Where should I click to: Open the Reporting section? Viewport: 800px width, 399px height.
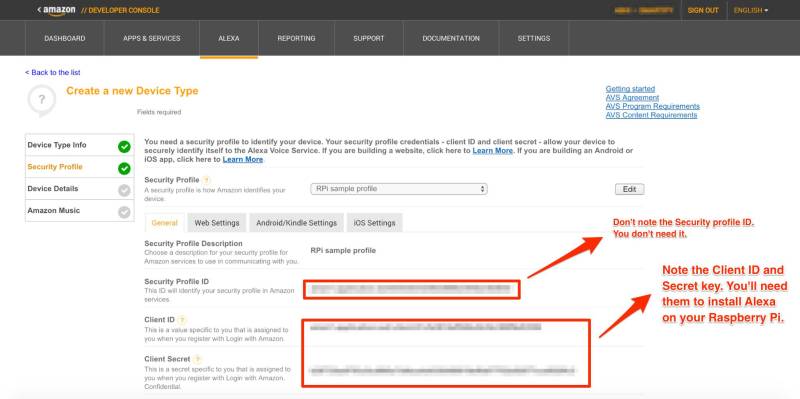296,38
